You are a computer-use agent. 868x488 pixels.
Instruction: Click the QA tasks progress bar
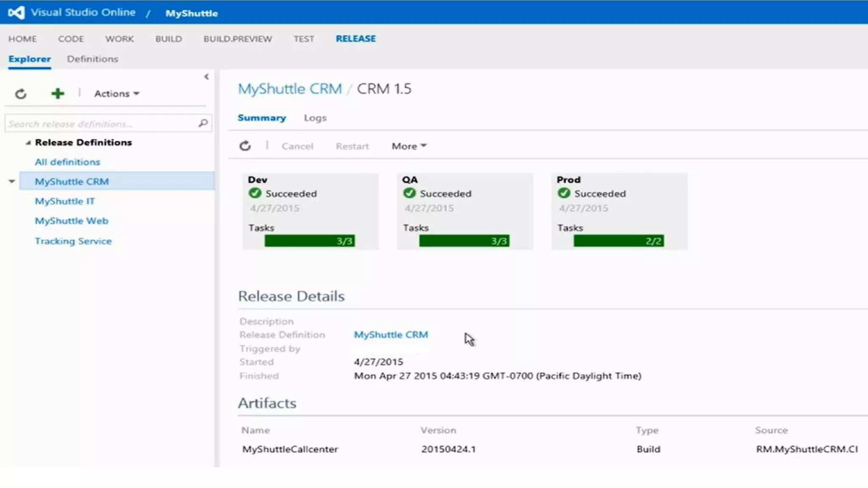(464, 241)
